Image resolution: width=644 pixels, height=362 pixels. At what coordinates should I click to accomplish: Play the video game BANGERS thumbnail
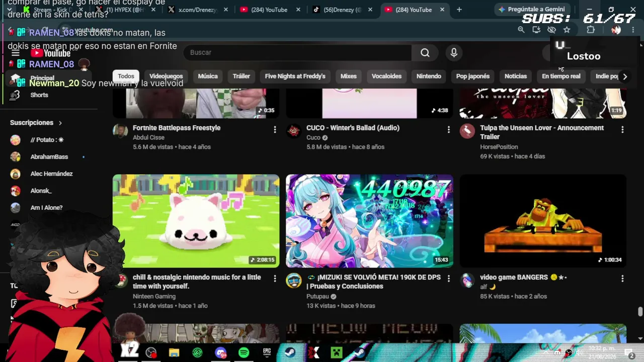point(543,221)
